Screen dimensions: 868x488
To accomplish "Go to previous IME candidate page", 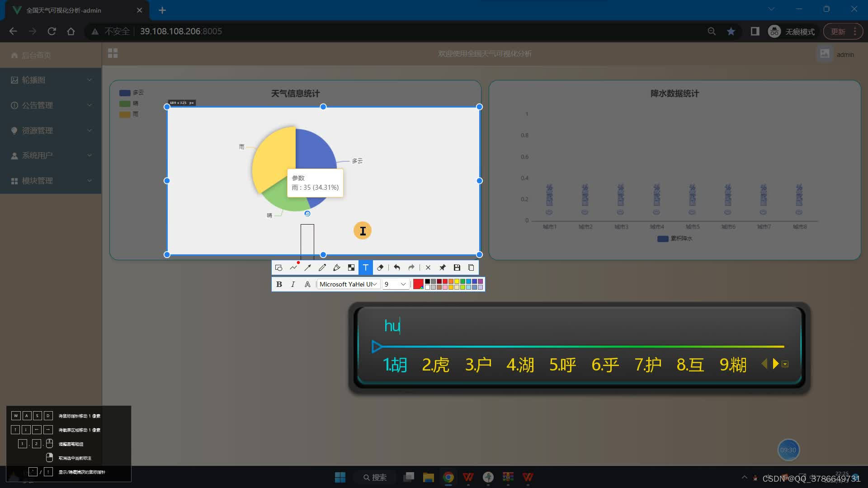I will coord(764,364).
